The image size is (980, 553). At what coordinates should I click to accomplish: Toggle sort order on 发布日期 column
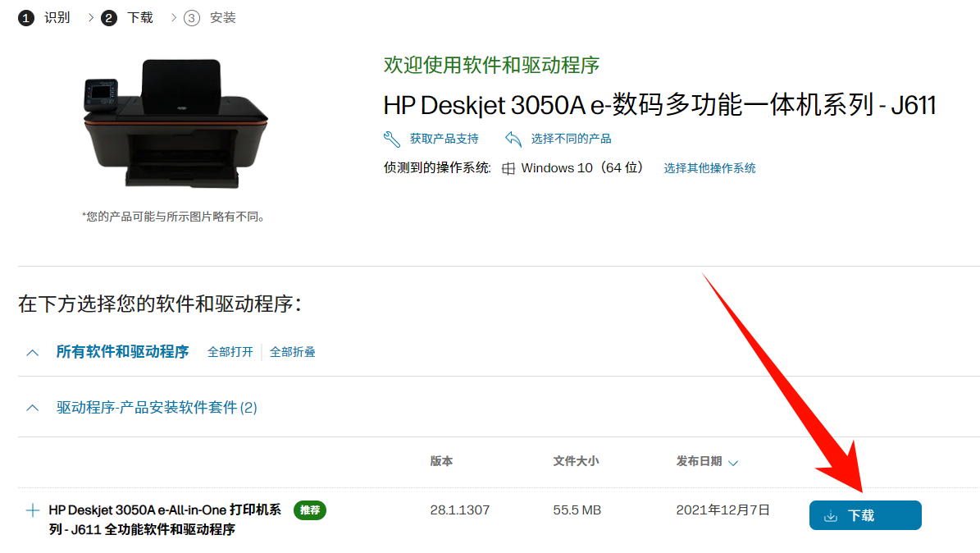click(733, 461)
